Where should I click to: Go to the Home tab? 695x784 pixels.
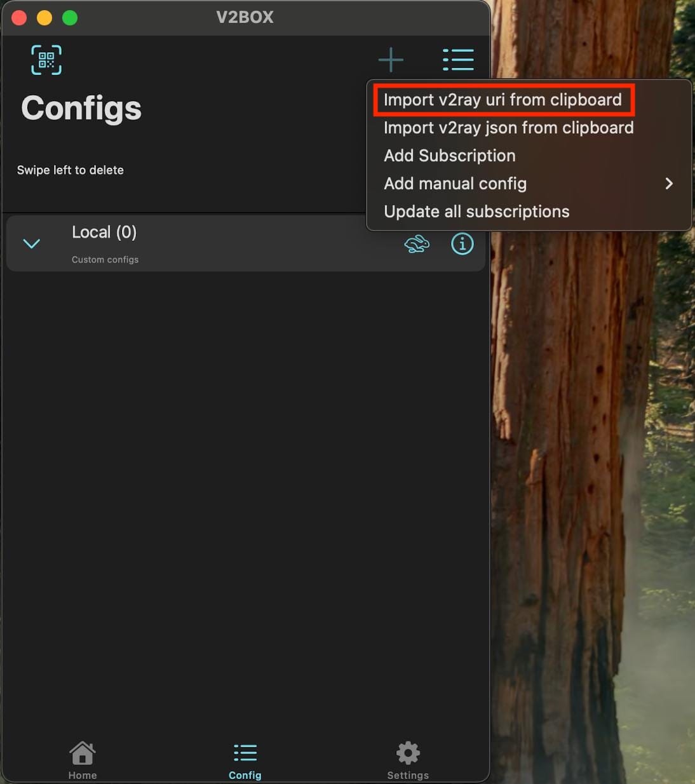coord(83,760)
